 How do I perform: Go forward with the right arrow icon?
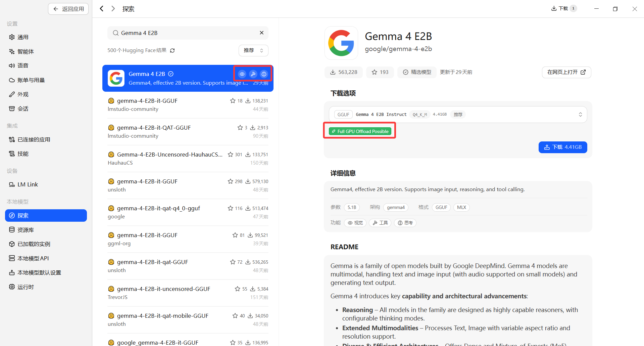[113, 9]
